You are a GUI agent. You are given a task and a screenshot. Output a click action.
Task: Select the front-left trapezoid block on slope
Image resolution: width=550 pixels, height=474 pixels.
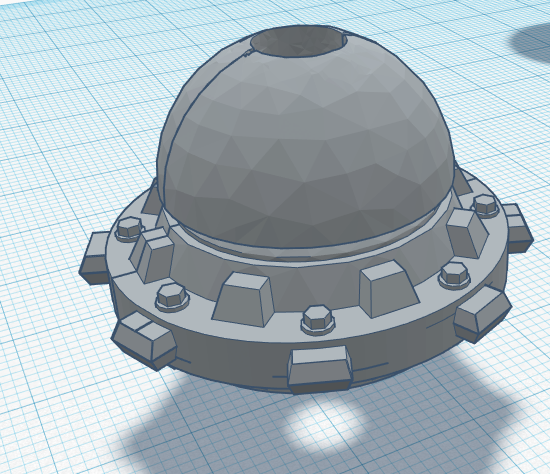(243, 299)
